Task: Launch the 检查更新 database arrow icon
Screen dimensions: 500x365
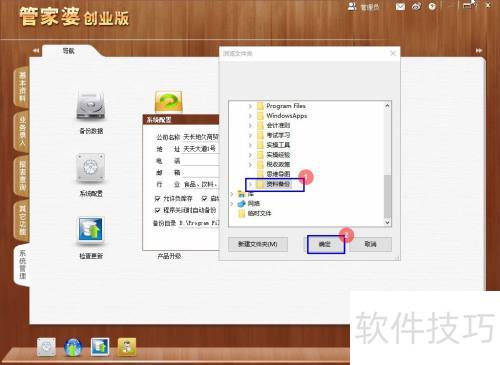Action: click(x=91, y=229)
